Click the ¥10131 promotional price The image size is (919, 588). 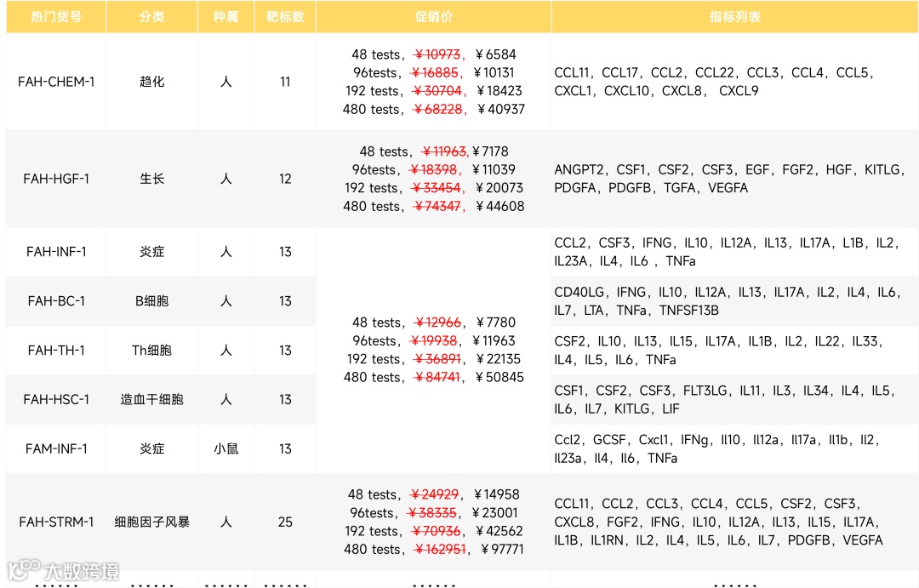tap(494, 72)
